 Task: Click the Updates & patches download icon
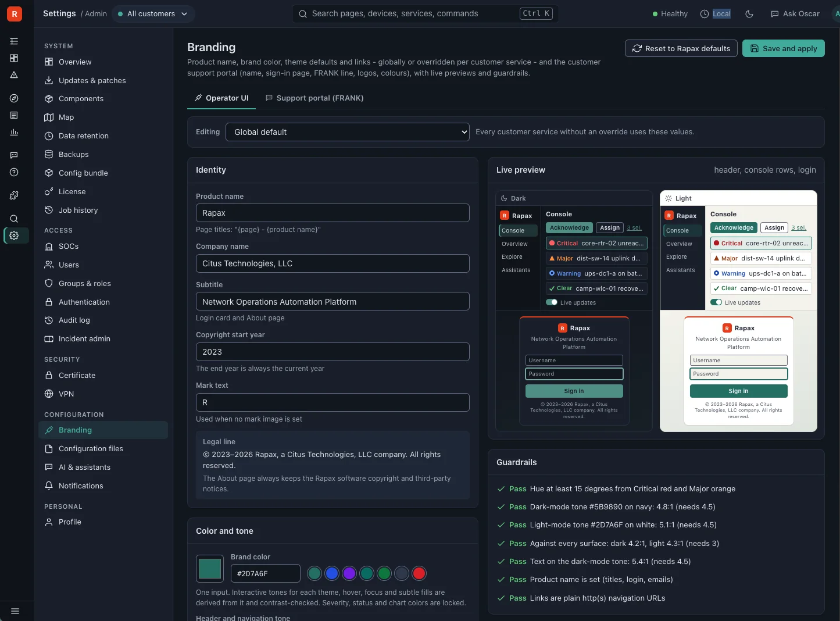click(x=49, y=80)
